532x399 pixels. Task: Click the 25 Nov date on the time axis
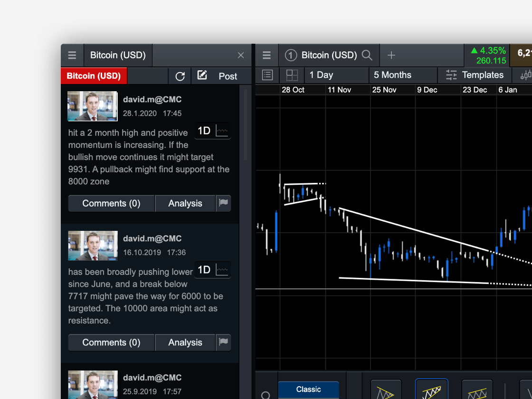click(384, 90)
